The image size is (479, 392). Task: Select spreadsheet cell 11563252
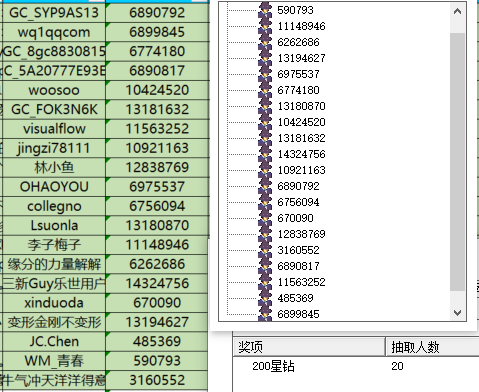pos(157,129)
